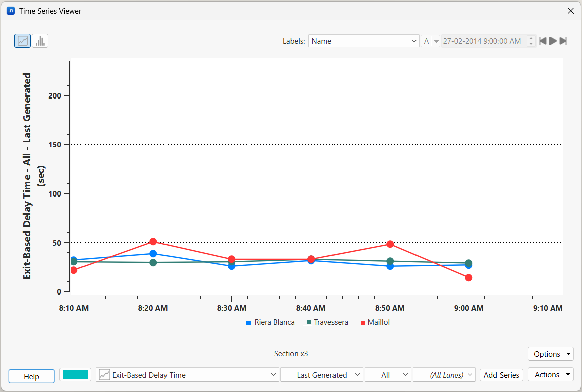This screenshot has height=392, width=582.
Task: Click the date-time stepper field
Action: tap(483, 41)
